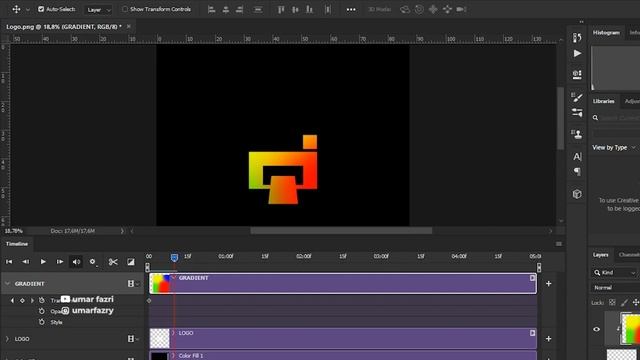This screenshot has width=640, height=360.
Task: Select the GRADIENT clip in timeline
Action: click(x=343, y=283)
